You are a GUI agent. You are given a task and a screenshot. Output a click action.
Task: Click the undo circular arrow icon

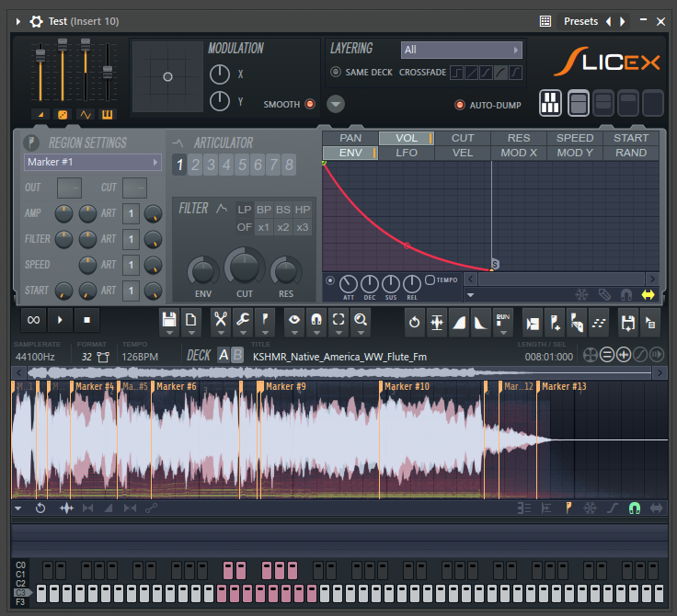(x=415, y=322)
